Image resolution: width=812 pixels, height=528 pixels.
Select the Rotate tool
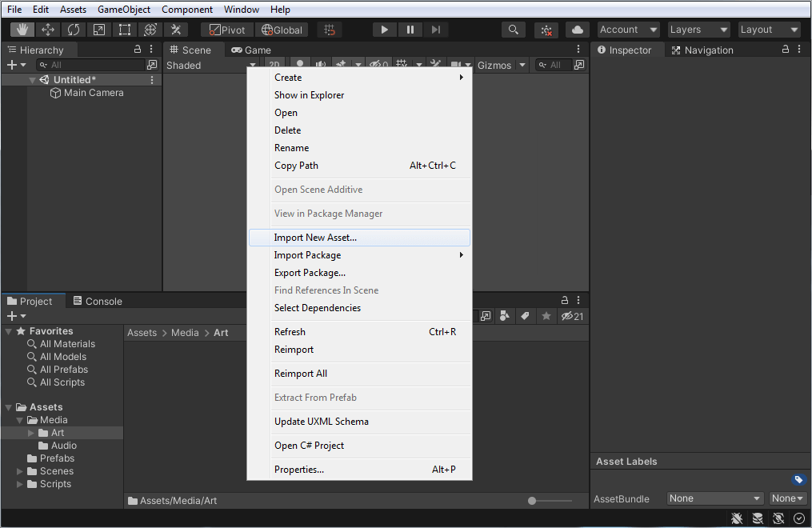click(74, 29)
